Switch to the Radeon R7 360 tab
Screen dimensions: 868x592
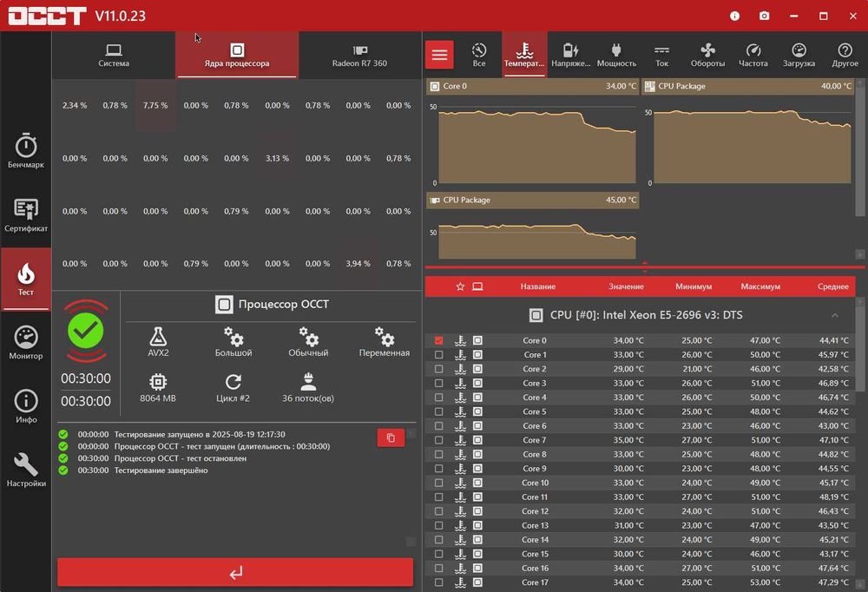359,55
